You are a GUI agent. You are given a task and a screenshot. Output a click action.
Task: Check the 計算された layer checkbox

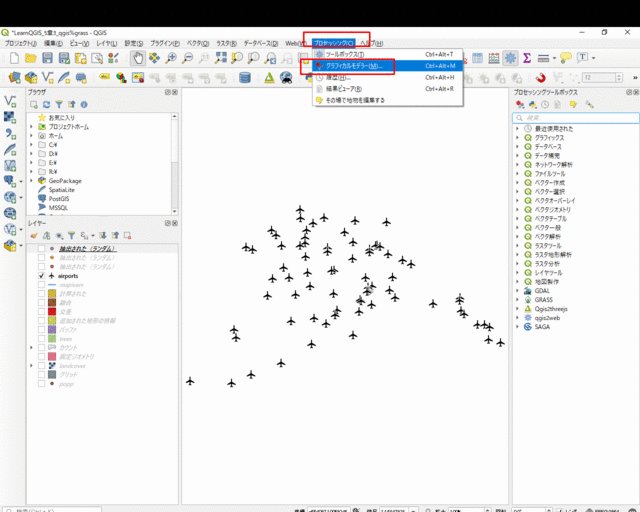pos(41,294)
